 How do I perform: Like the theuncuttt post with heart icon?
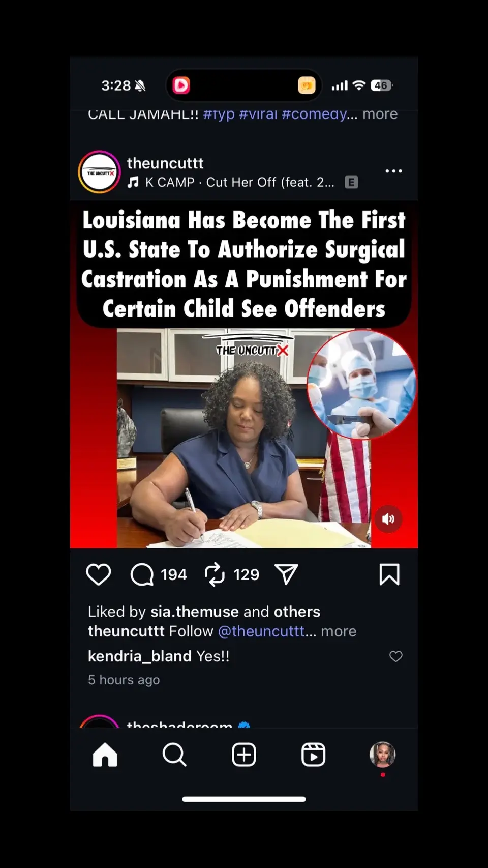[x=98, y=574]
